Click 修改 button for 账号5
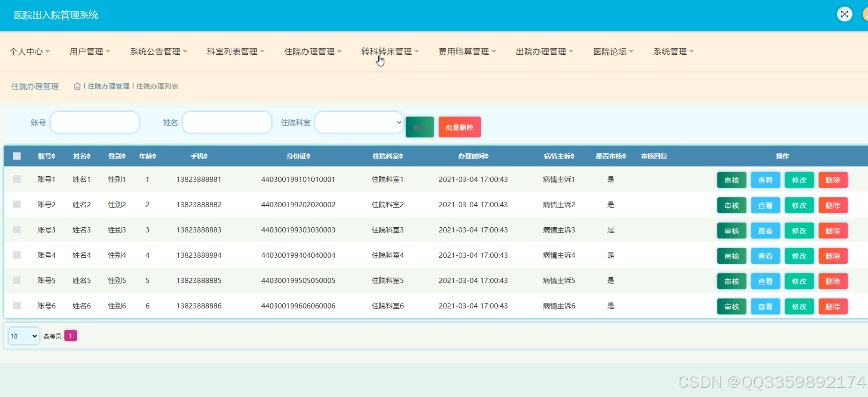The width and height of the screenshot is (868, 397). [799, 281]
